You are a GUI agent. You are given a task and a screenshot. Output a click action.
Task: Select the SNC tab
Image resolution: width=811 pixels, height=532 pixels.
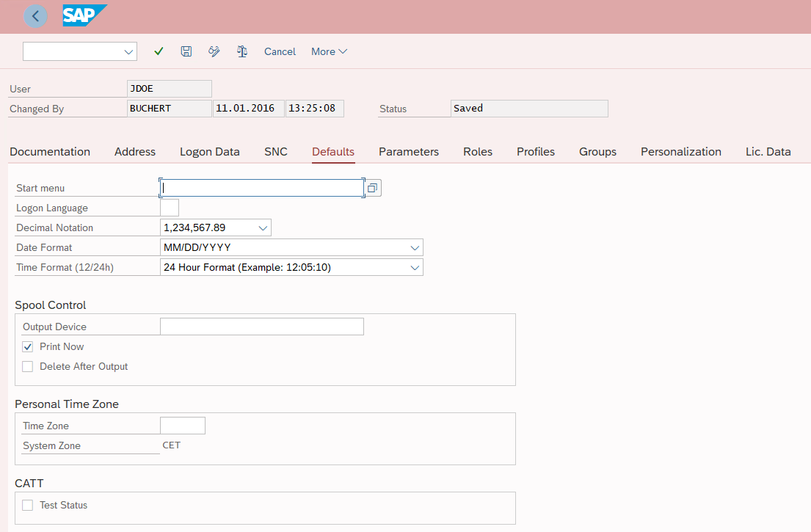276,151
